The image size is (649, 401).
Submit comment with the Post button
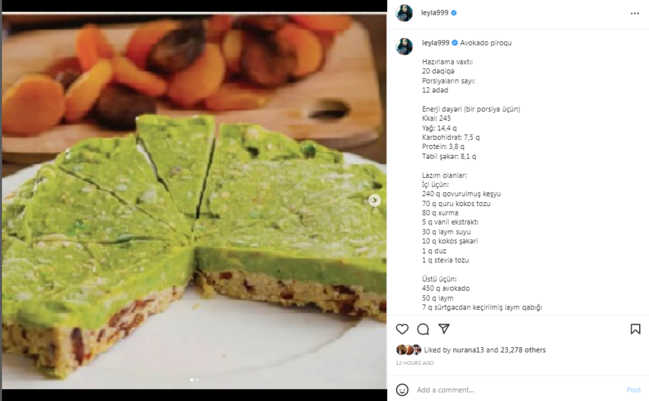[x=633, y=390]
